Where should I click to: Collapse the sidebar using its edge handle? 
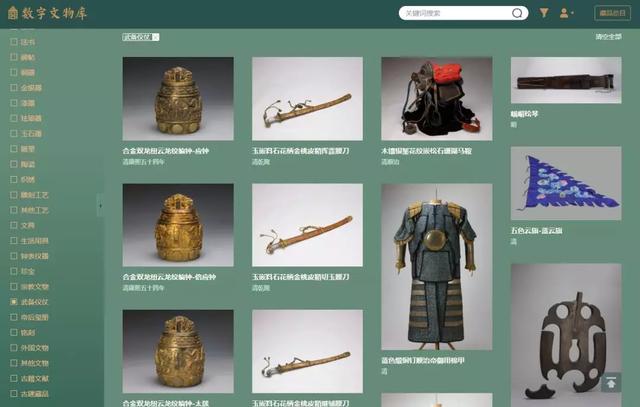[100, 205]
